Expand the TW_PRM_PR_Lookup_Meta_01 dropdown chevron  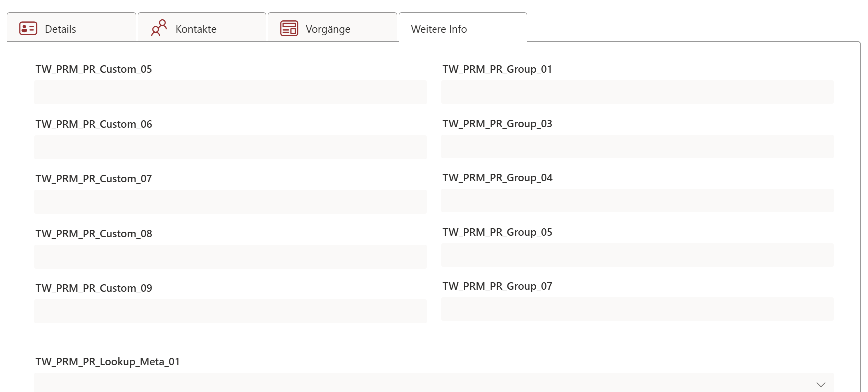point(821,384)
